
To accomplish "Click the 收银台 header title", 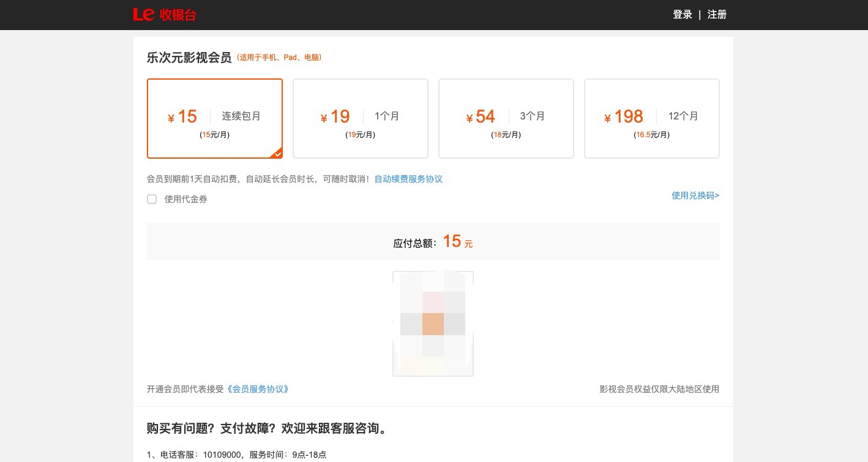I will coord(178,15).
